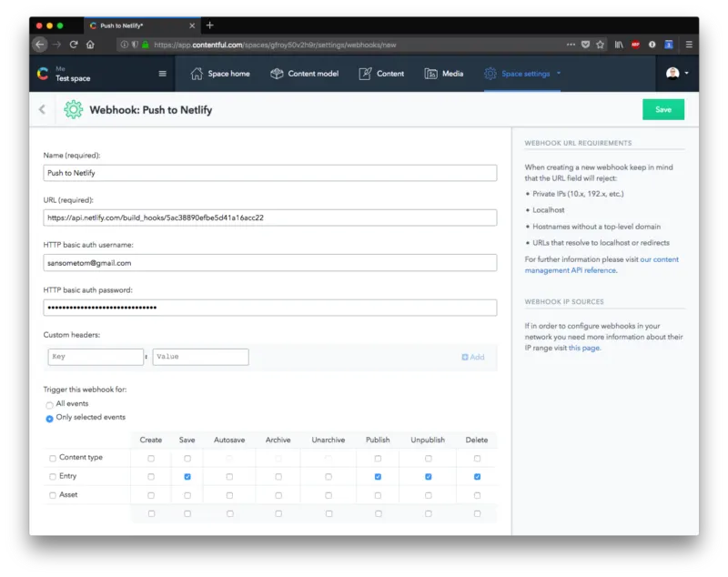
Task: Select the All events radio button
Action: click(x=49, y=405)
